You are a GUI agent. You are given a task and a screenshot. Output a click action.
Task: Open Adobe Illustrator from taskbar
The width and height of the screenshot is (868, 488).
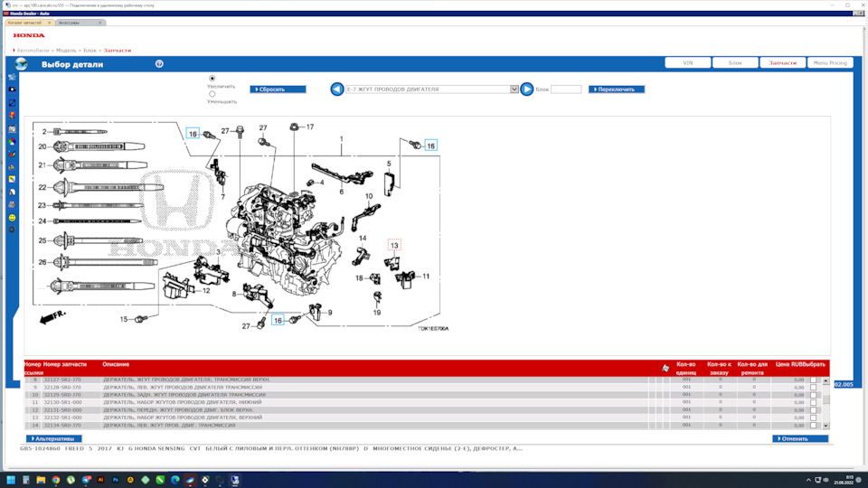pyautogui.click(x=100, y=480)
